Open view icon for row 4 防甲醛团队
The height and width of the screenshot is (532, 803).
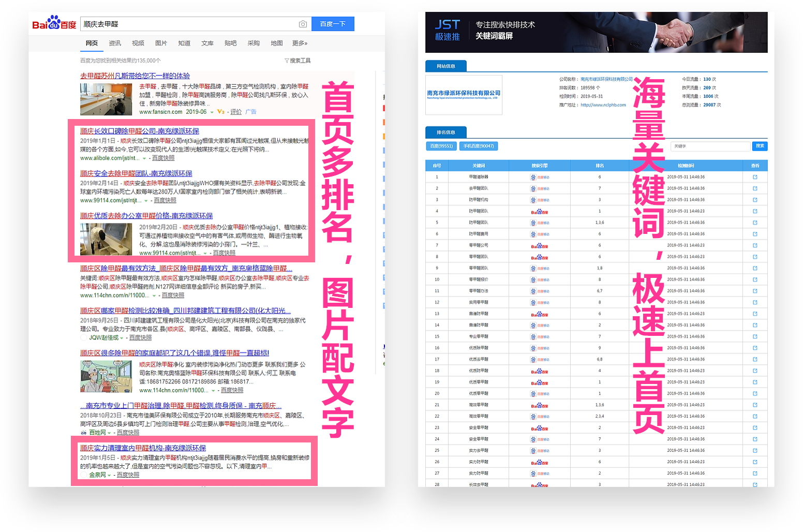[755, 211]
